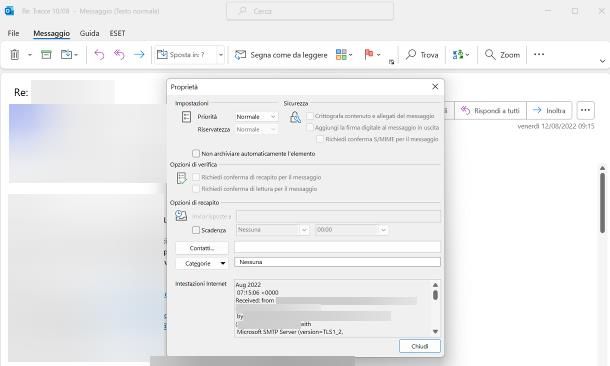The height and width of the screenshot is (366, 610).
Task: Open the Translate icon dropdown
Action: (461, 55)
